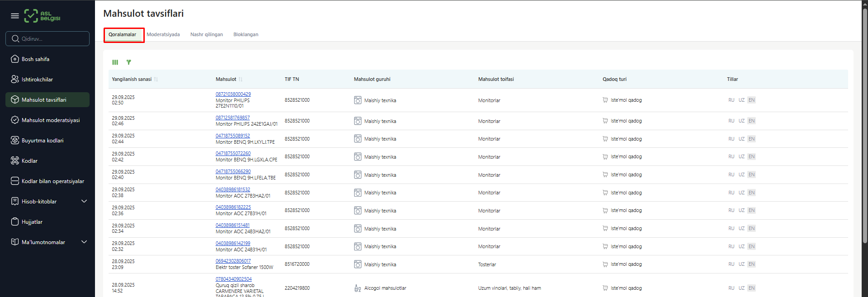Toggle the hamburger menu icon
This screenshot has height=297, width=868.
15,16
